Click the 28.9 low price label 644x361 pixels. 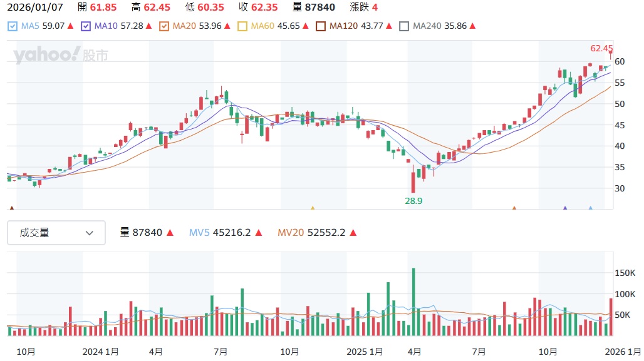(x=413, y=200)
